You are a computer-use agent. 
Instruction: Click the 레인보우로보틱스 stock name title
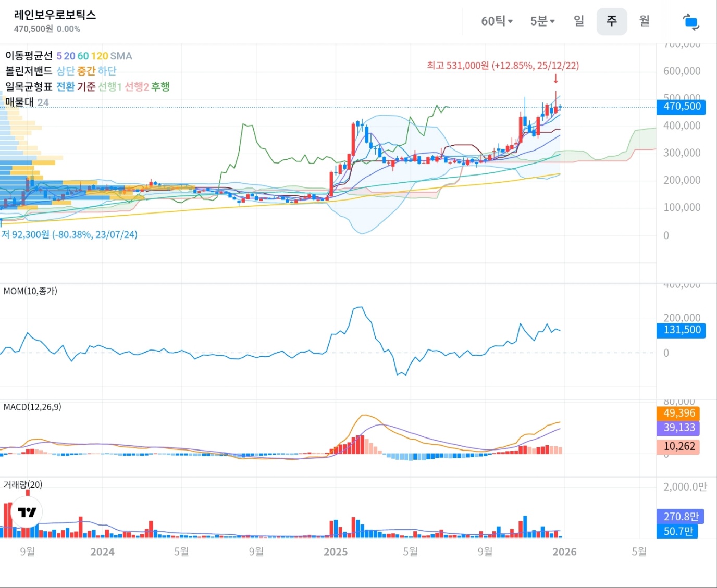[x=55, y=15]
